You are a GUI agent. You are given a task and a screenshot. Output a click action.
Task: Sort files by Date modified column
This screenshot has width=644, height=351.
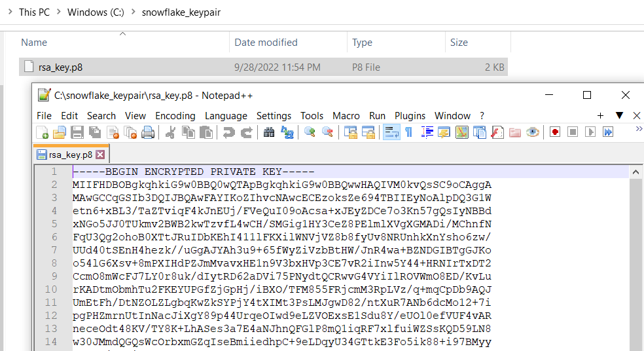[x=266, y=43]
